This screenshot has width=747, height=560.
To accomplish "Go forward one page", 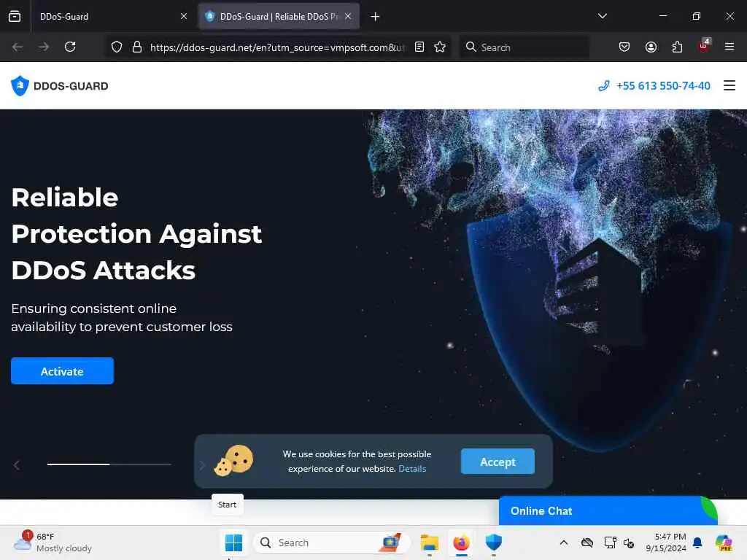I will coord(44,47).
